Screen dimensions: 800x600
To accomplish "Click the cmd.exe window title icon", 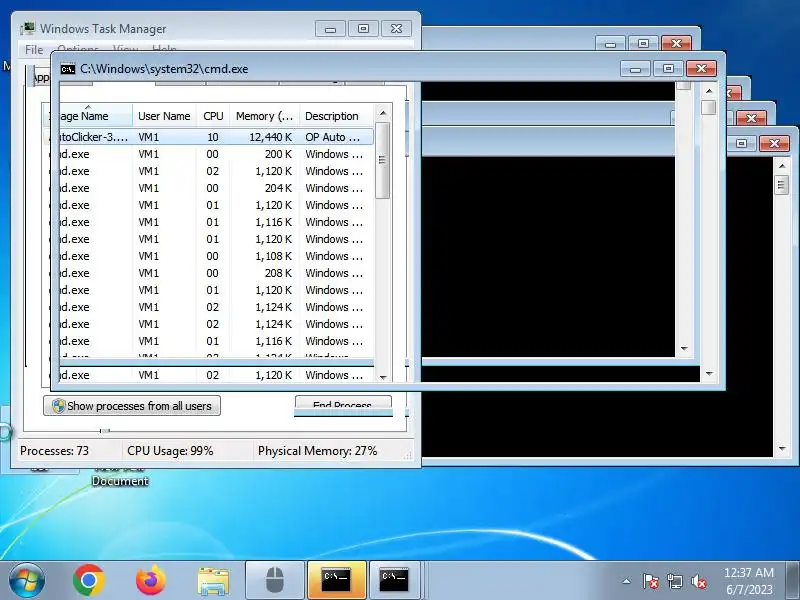I will 67,69.
